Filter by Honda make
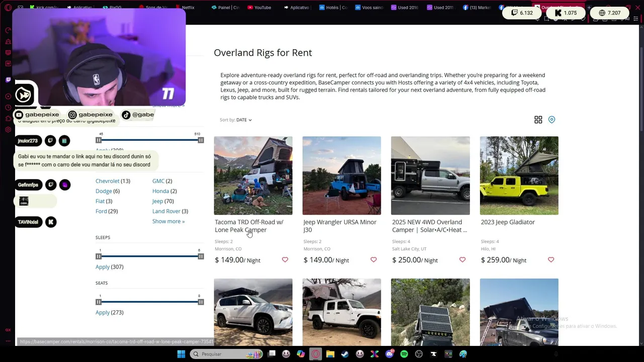The height and width of the screenshot is (362, 644). click(160, 191)
